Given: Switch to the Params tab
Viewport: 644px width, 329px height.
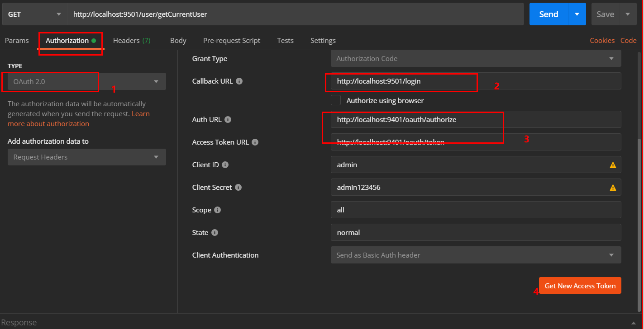Looking at the screenshot, I should [x=17, y=41].
